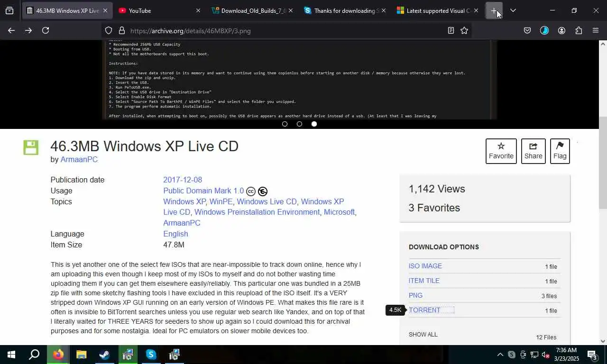Screen dimensions: 607x364
Task: Click the Creative Commons CC icon
Action: [251, 191]
